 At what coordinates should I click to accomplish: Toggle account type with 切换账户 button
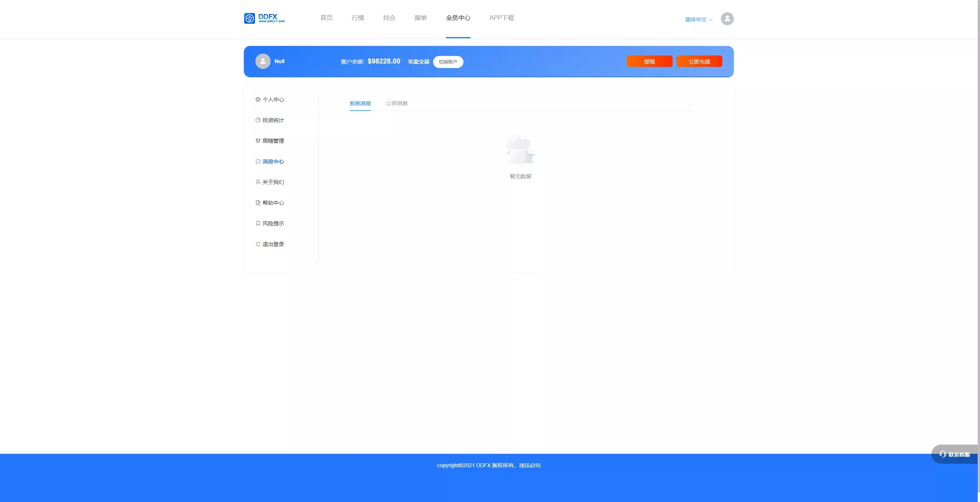point(448,62)
